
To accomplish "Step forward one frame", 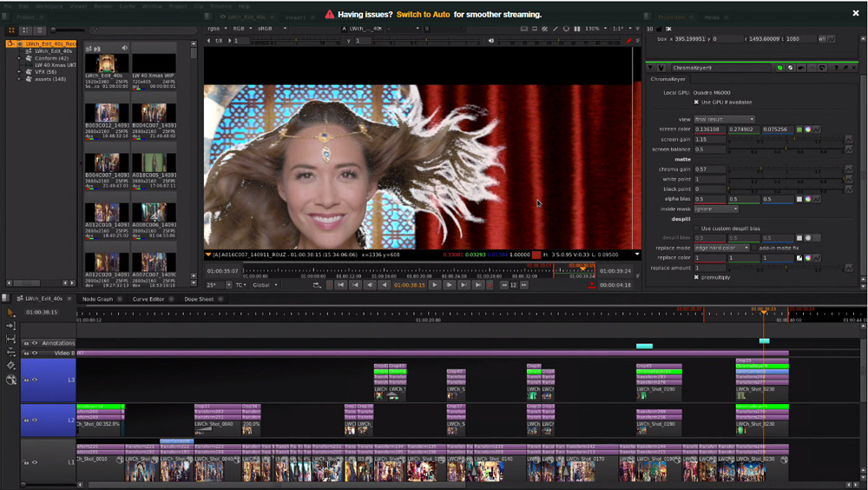I will pyautogui.click(x=449, y=285).
